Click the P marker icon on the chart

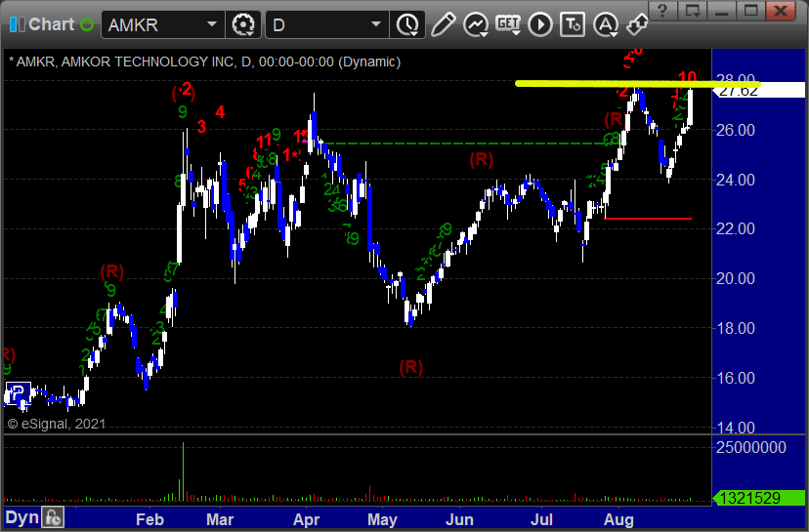click(19, 393)
